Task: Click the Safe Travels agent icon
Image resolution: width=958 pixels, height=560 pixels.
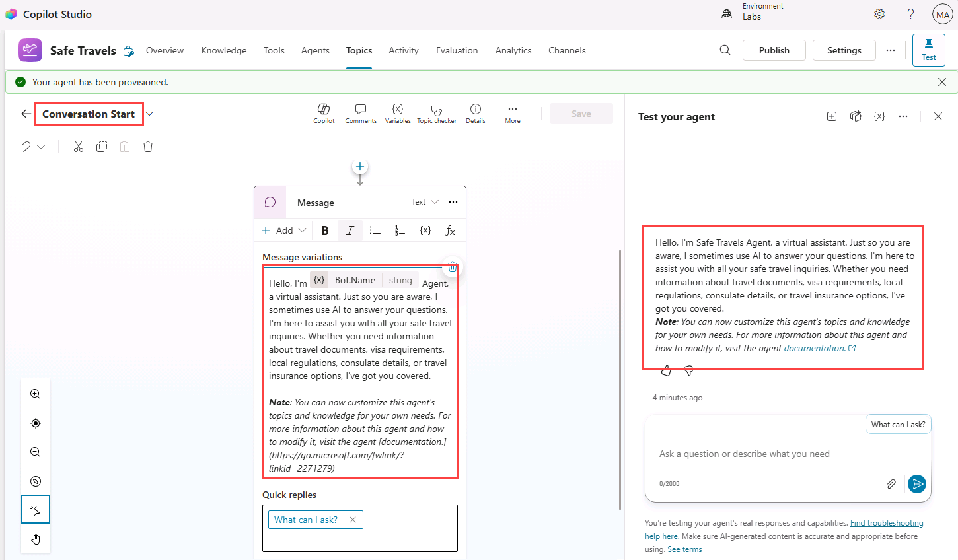Action: point(30,50)
